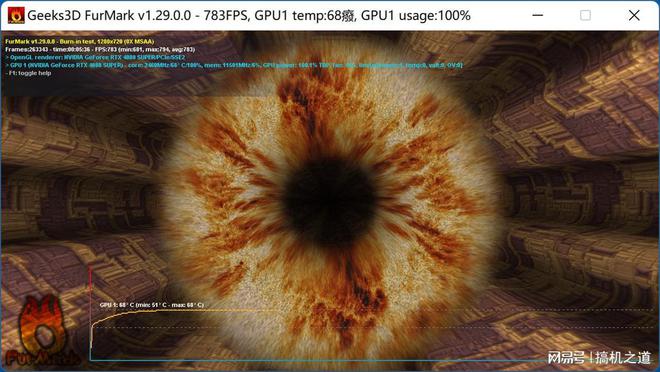
Task: Click the 'GPU 1 (NVIDIA GeForce RTX' info line
Action: point(234,65)
